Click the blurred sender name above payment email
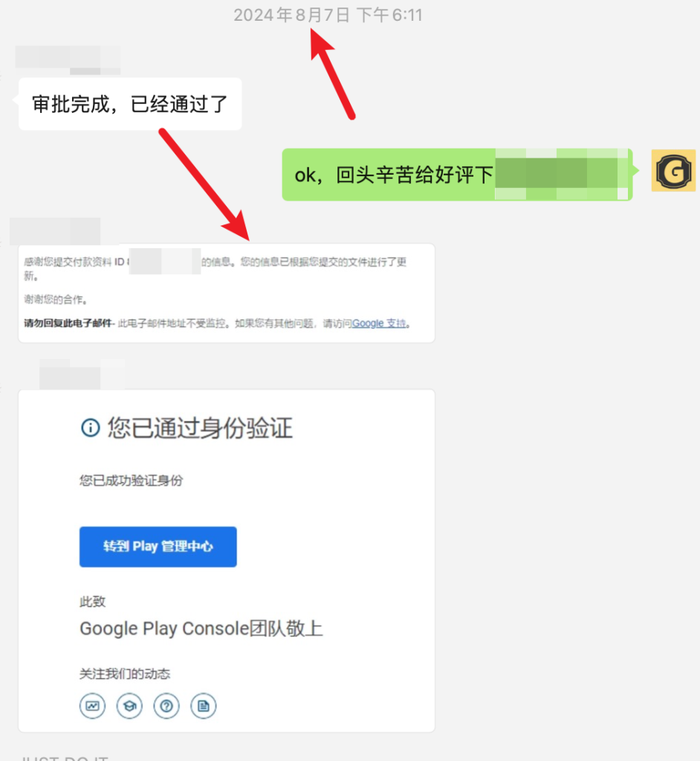Image resolution: width=700 pixels, height=761 pixels. coord(55,231)
